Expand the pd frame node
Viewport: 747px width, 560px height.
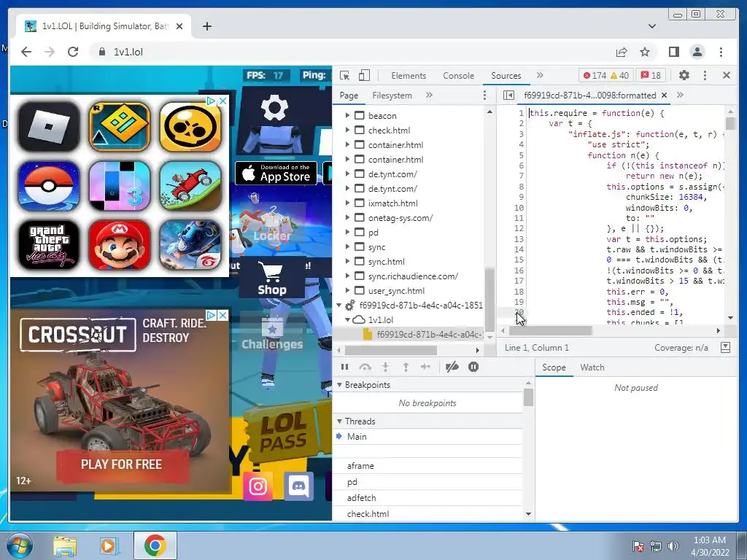[347, 233]
